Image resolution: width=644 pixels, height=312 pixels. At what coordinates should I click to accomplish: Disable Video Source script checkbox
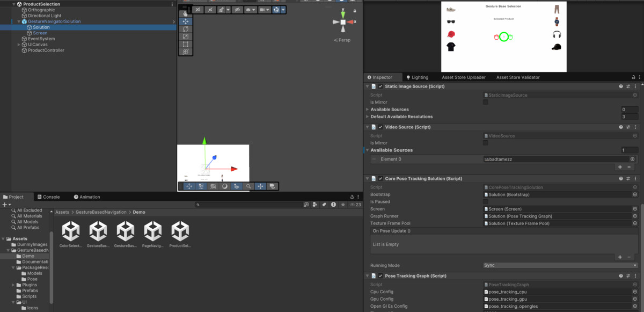tap(380, 127)
